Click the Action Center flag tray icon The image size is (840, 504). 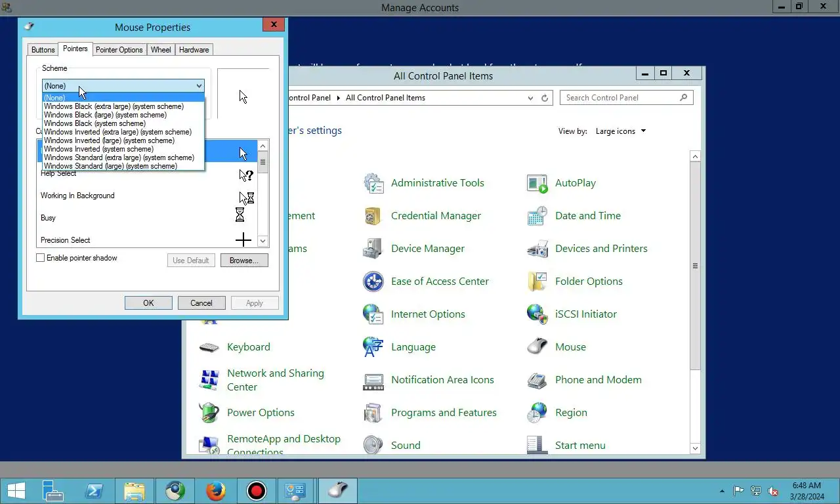coord(738,491)
